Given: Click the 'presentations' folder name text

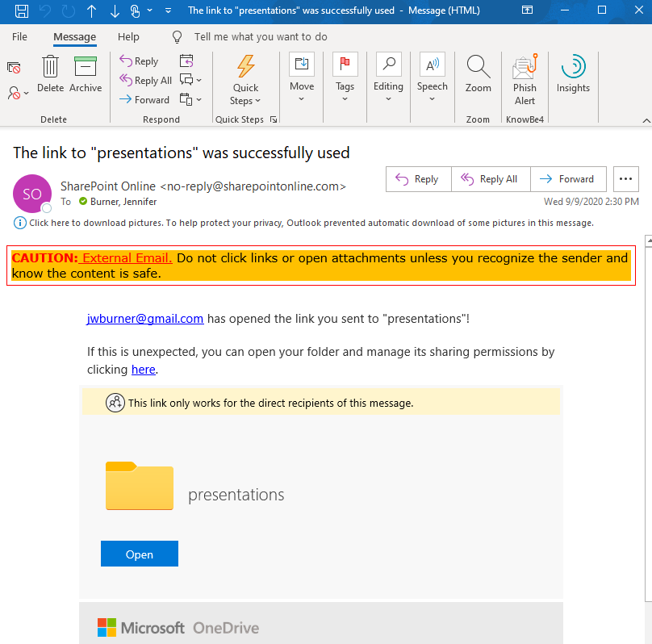Looking at the screenshot, I should pyautogui.click(x=236, y=495).
